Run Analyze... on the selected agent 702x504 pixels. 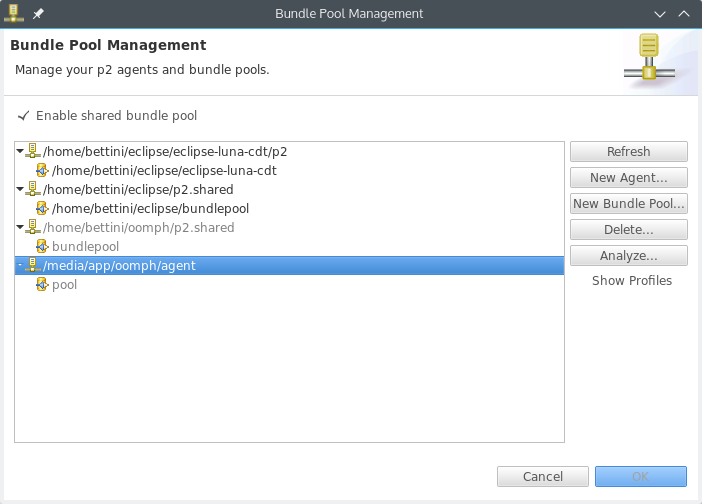point(628,256)
